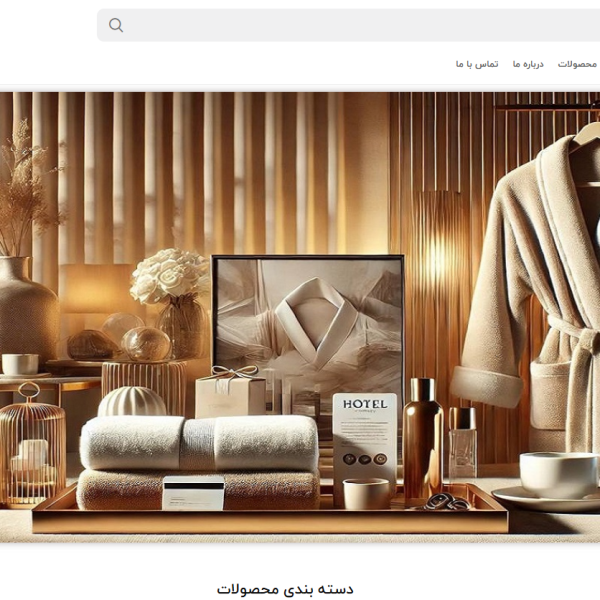The height and width of the screenshot is (600, 600).
Task: Click the golden birdcage in the banner
Action: [x=31, y=450]
